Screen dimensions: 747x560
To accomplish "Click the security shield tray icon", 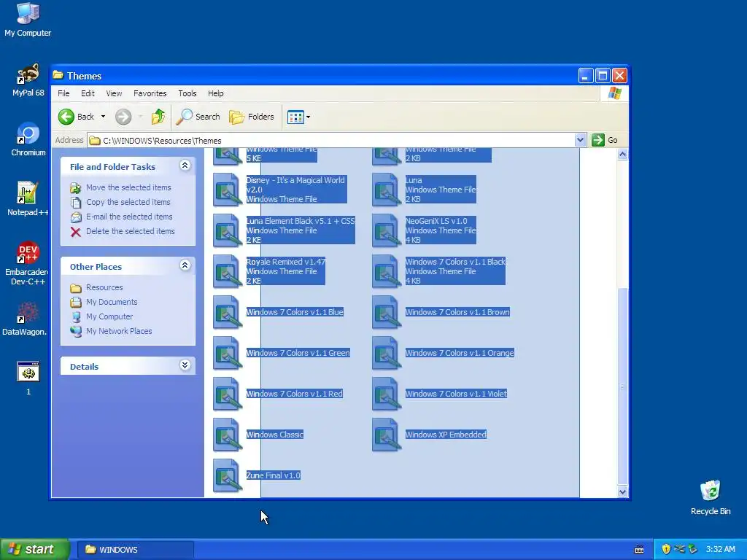I will pos(666,549).
